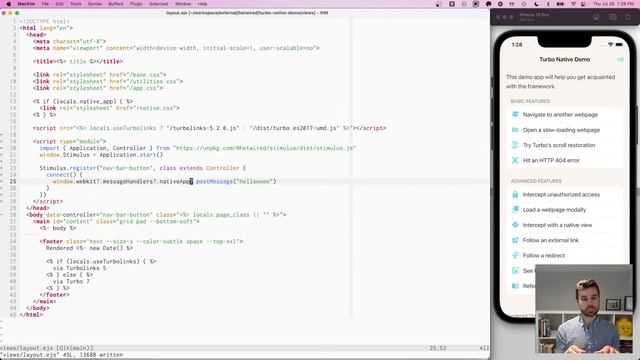Click the '/utilities.css' stylesheet link line

[x=108, y=81]
